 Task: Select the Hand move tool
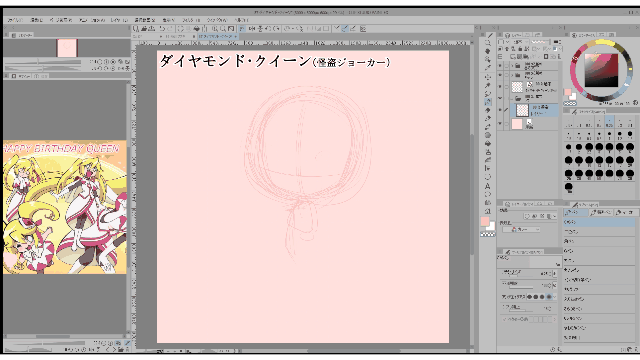tap(488, 51)
